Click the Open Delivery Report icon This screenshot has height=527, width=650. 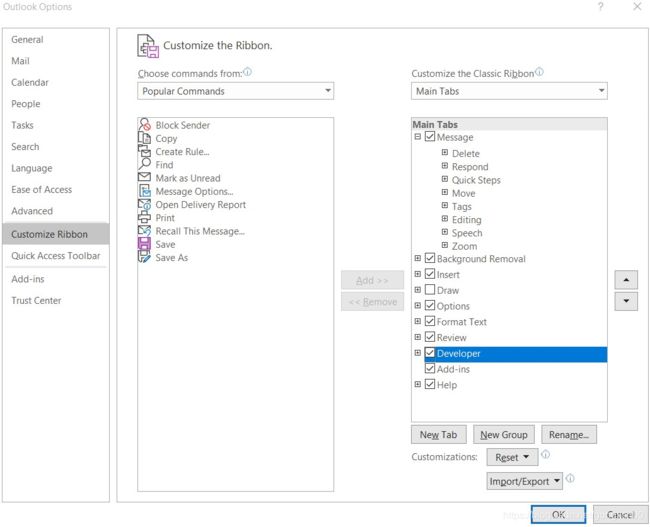point(144,204)
